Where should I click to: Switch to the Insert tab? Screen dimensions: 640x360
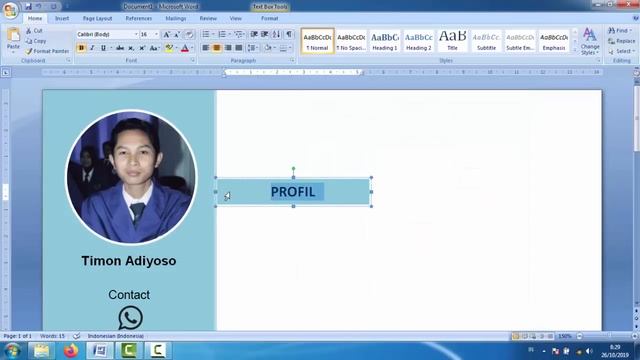62,18
